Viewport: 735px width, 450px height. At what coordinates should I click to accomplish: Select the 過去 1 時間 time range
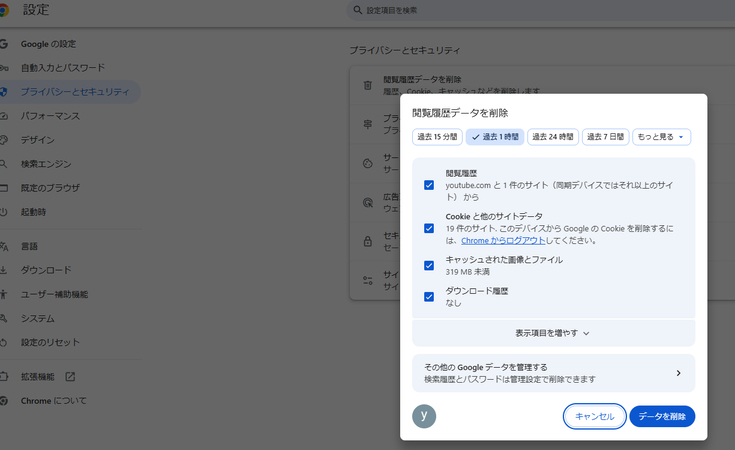[495, 137]
